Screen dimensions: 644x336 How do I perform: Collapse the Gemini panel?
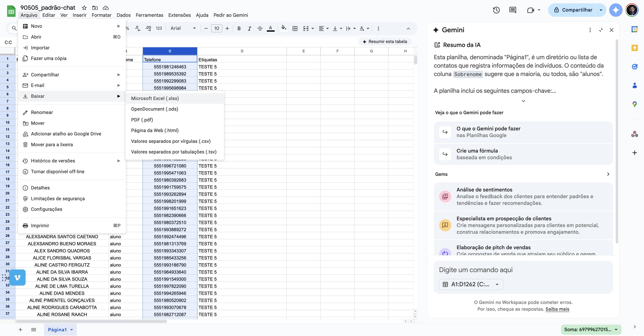pyautogui.click(x=601, y=30)
